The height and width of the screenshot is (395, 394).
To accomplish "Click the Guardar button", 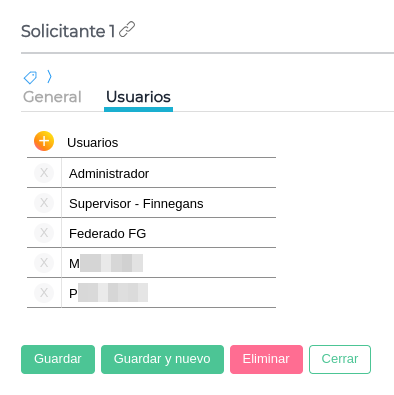I will (x=58, y=359).
